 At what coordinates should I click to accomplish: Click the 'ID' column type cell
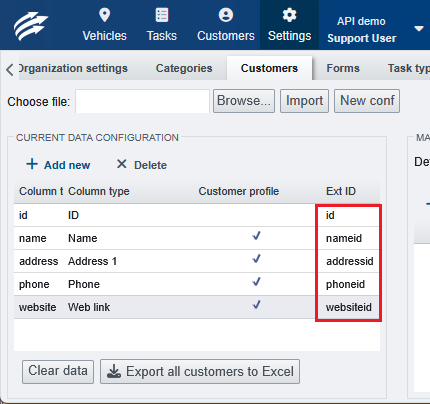coord(73,215)
